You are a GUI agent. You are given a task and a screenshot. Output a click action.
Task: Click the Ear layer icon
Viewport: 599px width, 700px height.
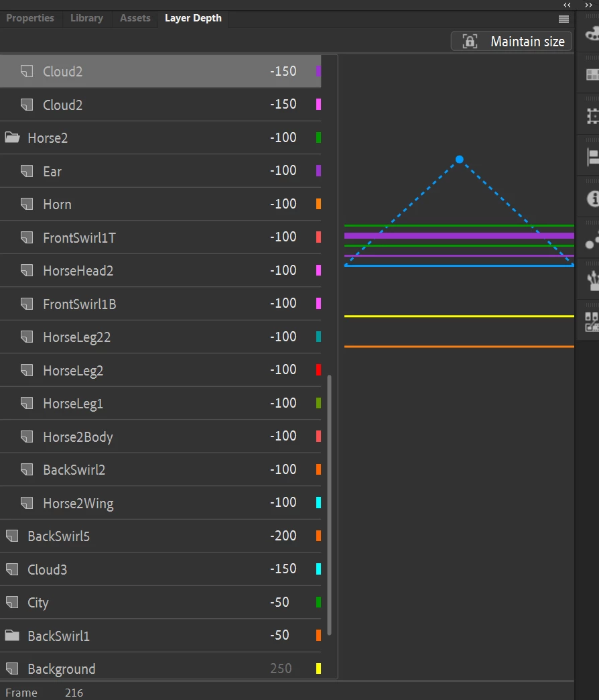[x=27, y=171]
